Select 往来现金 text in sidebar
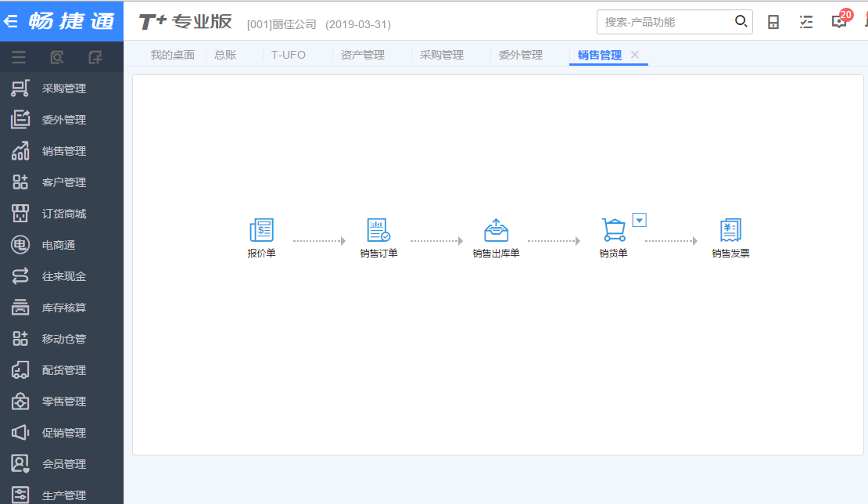The height and width of the screenshot is (504, 868). (64, 276)
